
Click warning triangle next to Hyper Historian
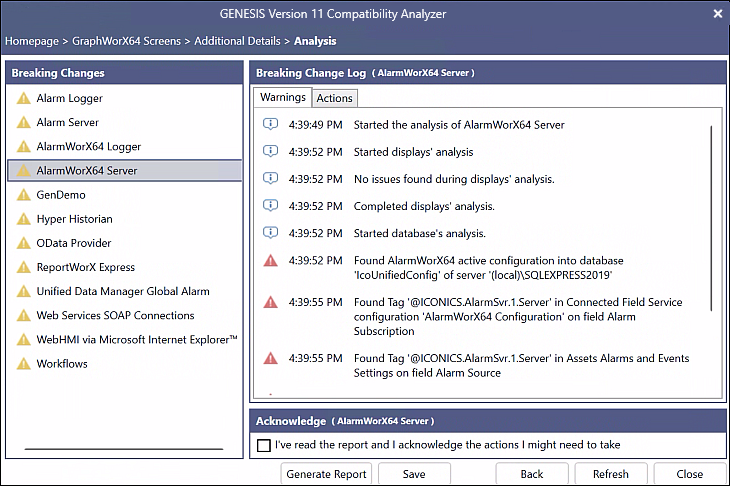24,219
